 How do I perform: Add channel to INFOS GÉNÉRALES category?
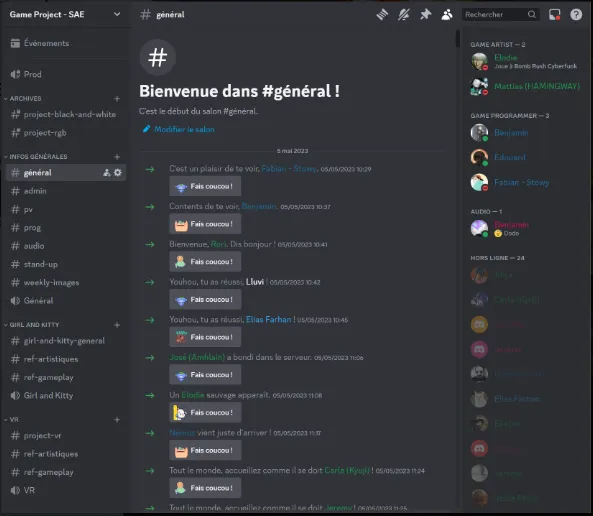tap(117, 157)
